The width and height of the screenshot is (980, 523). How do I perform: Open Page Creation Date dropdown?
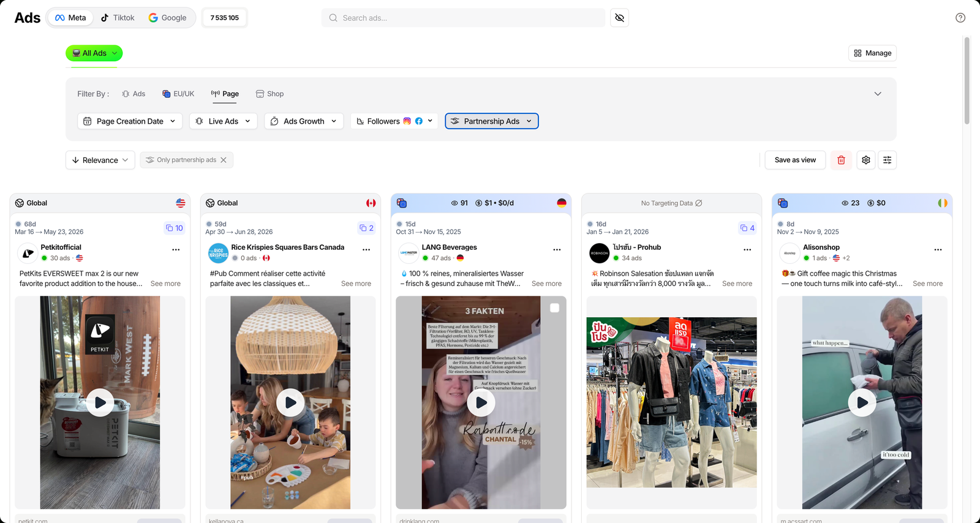click(x=130, y=121)
